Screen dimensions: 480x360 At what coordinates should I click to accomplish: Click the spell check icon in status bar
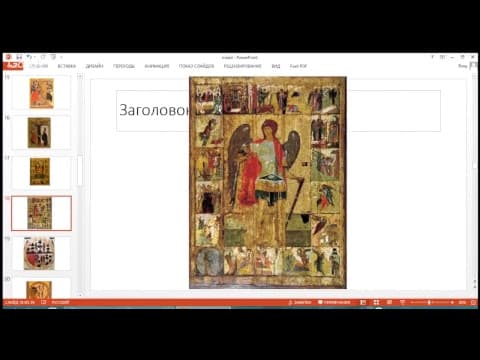[43, 302]
